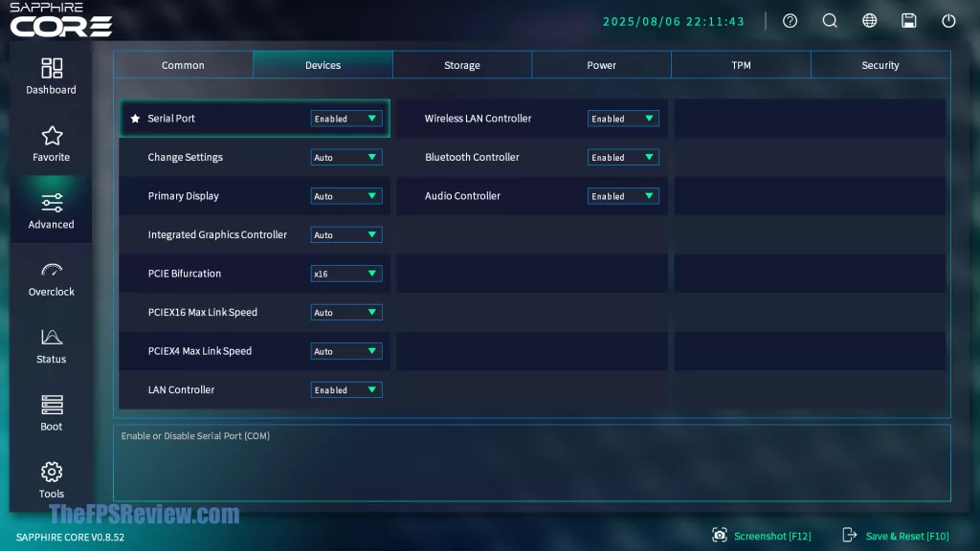The height and width of the screenshot is (551, 980).
Task: Open the Bluetooth Controller dropdown
Action: [623, 158]
